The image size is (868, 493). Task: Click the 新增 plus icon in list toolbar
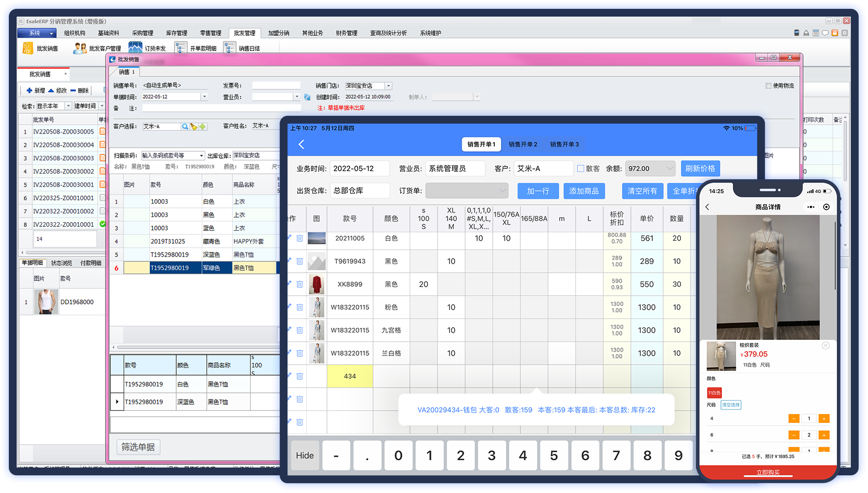pyautogui.click(x=30, y=90)
